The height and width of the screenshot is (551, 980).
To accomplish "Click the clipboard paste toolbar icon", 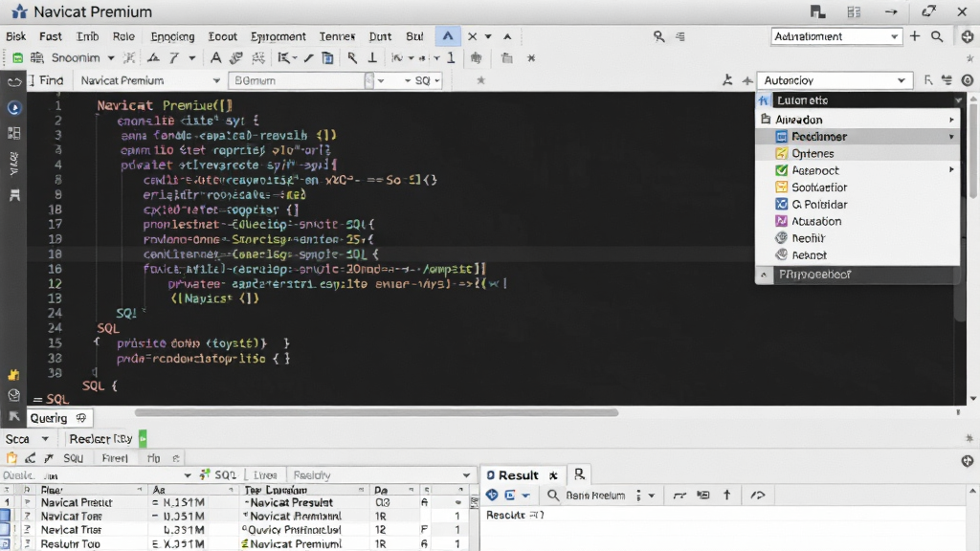I will 327,58.
